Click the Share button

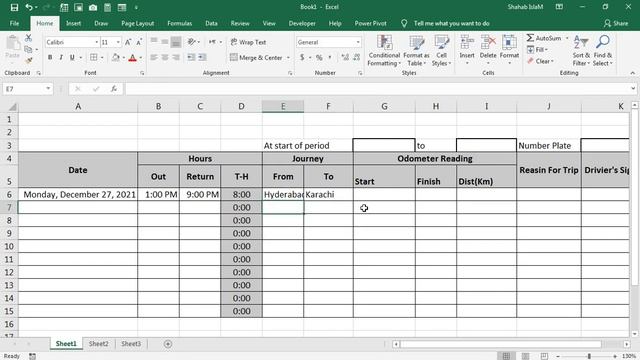point(616,23)
